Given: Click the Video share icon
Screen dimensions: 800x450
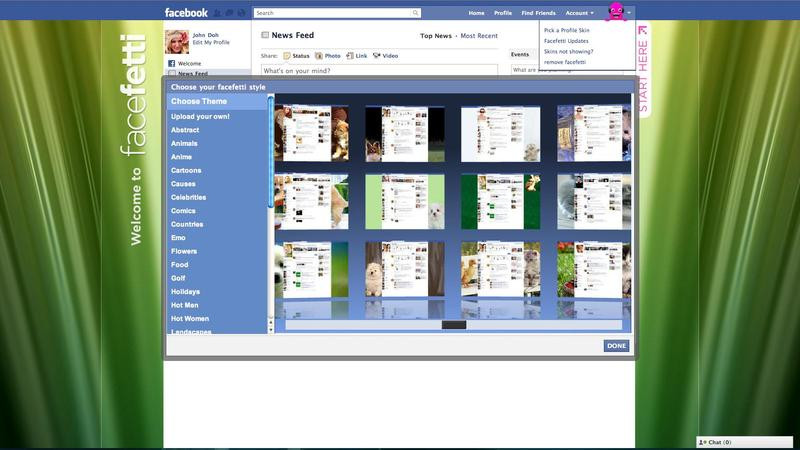Looking at the screenshot, I should pos(377,56).
